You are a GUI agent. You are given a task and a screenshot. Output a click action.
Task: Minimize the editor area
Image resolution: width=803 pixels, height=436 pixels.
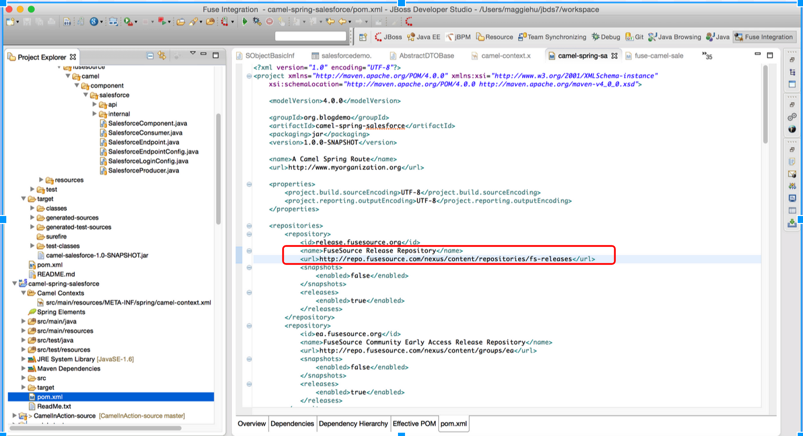tap(758, 54)
